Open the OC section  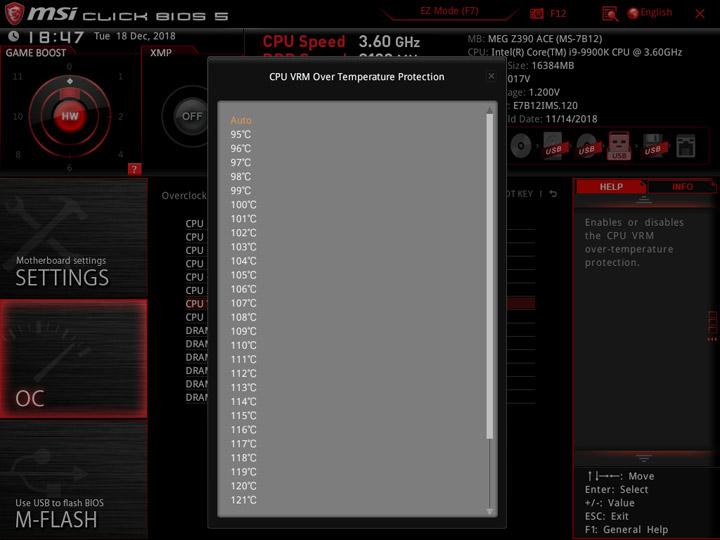(73, 359)
